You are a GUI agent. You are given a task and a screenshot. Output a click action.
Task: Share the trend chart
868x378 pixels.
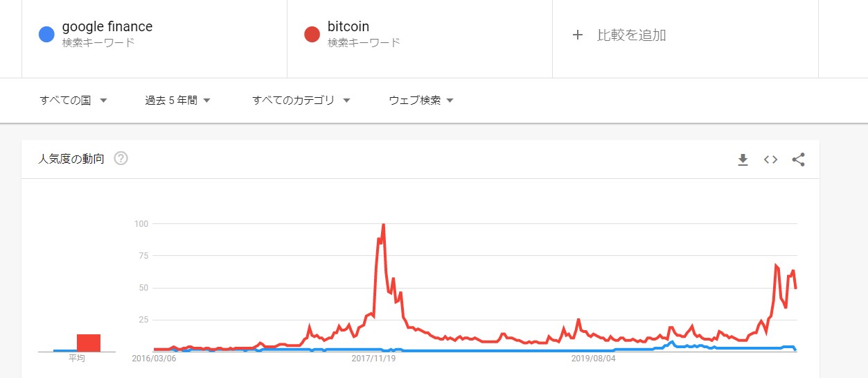click(798, 160)
